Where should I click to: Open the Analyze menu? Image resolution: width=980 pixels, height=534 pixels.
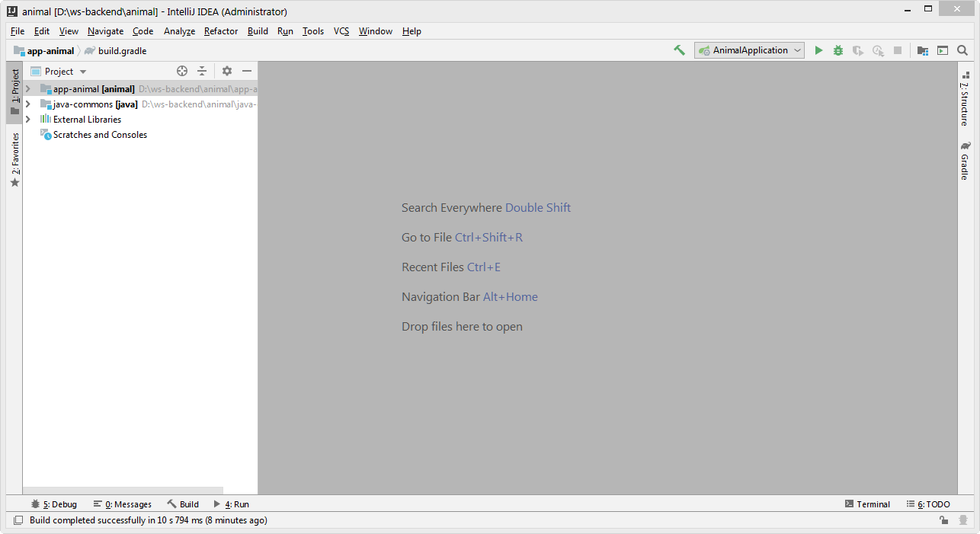coord(179,31)
